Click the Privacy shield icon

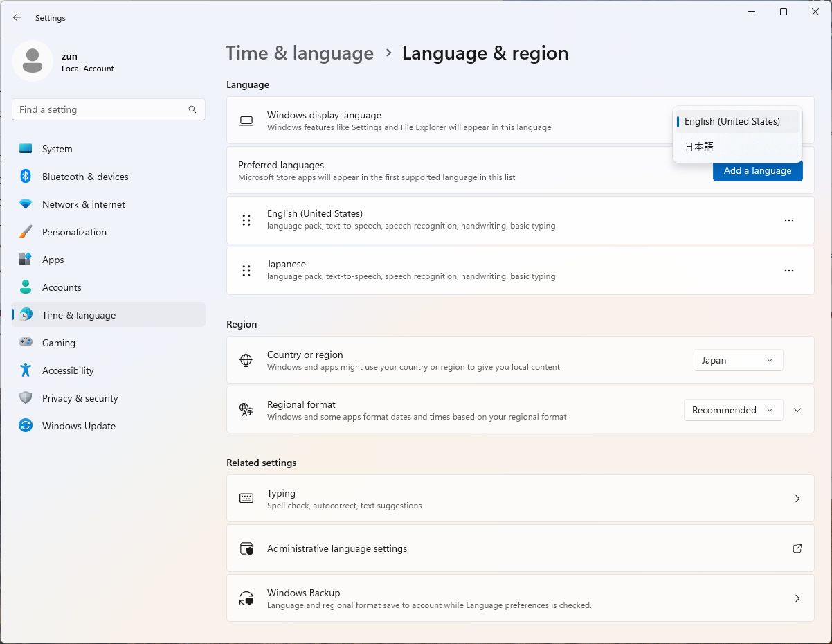[x=26, y=398]
